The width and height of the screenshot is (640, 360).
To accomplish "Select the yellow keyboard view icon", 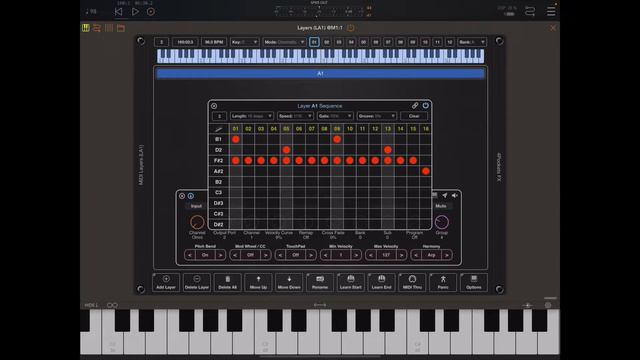I will click(86, 28).
